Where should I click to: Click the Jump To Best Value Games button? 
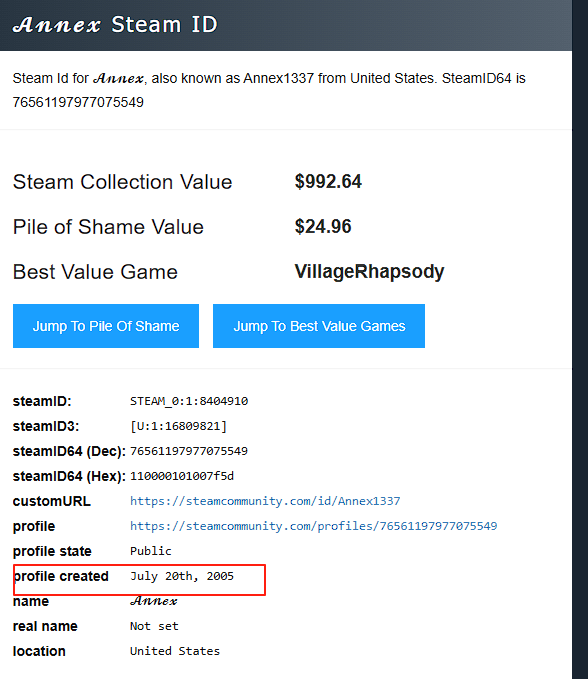pos(319,326)
